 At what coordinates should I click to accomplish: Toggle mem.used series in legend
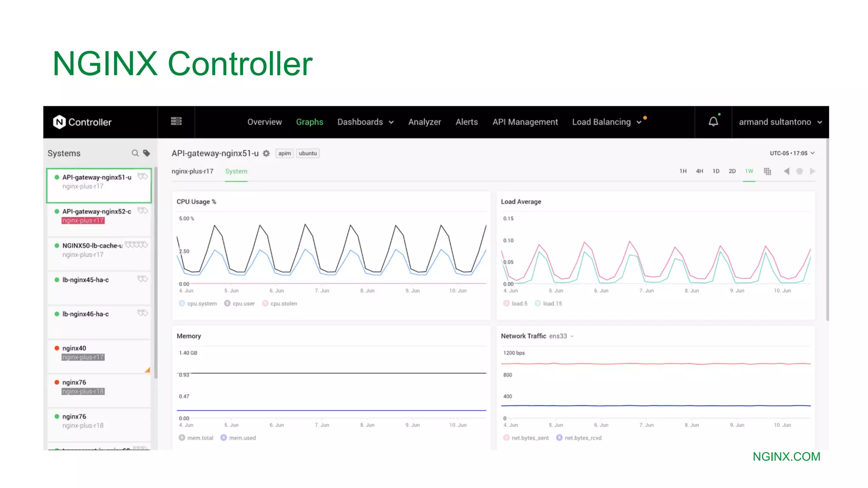(238, 438)
